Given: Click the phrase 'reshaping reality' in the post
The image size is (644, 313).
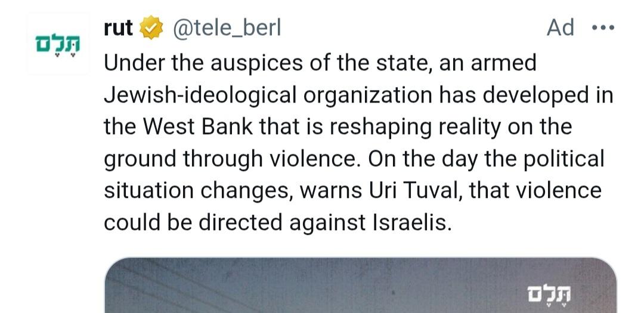Looking at the screenshot, I should point(416,128).
